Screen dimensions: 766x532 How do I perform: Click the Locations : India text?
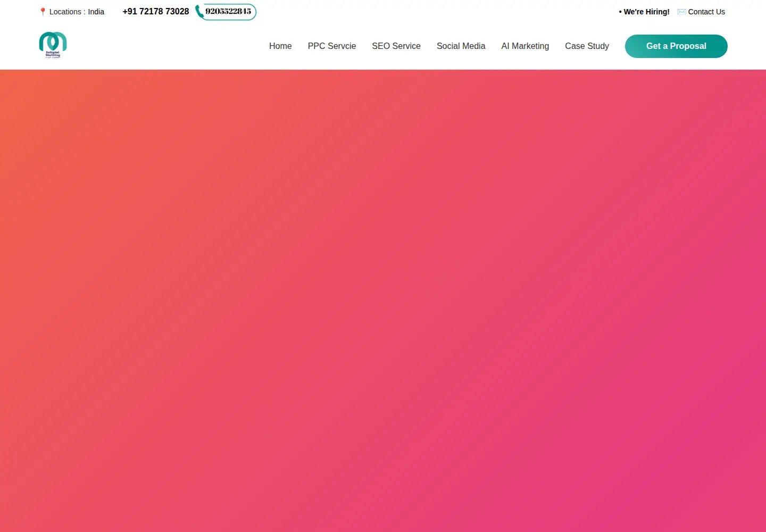77,12
